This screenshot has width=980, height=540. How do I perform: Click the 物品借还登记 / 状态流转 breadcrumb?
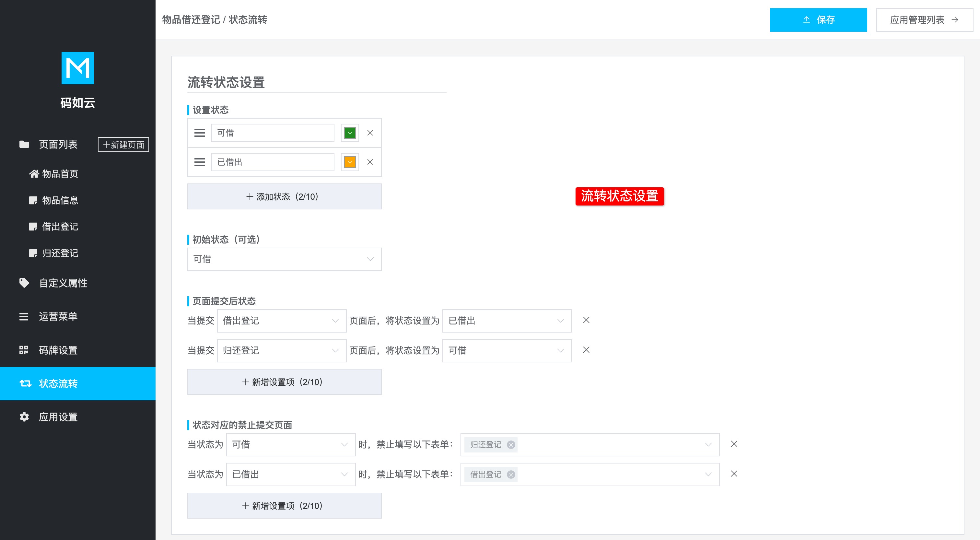(215, 20)
